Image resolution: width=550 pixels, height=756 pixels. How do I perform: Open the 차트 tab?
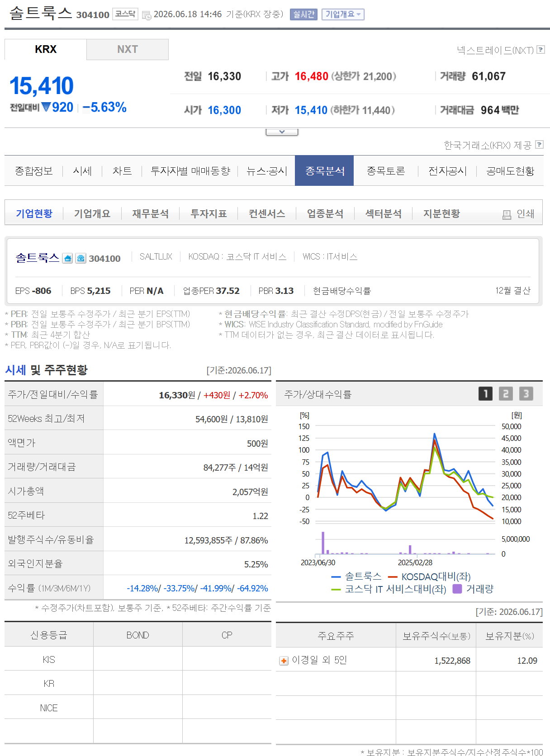[x=122, y=171]
